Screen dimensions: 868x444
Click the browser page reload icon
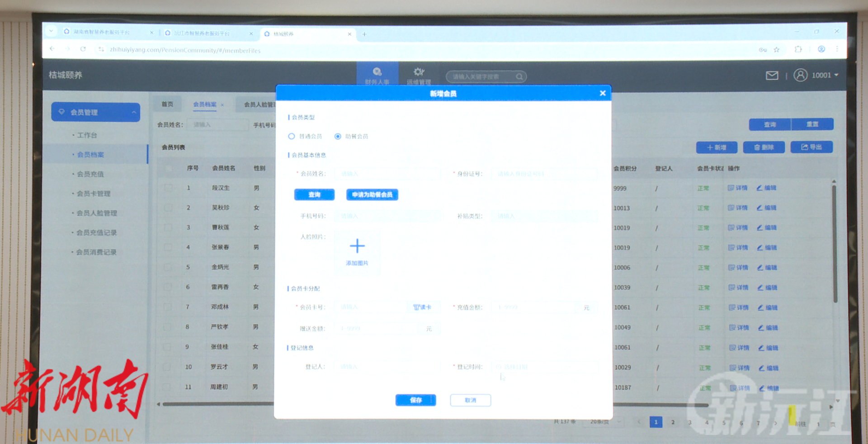point(83,49)
